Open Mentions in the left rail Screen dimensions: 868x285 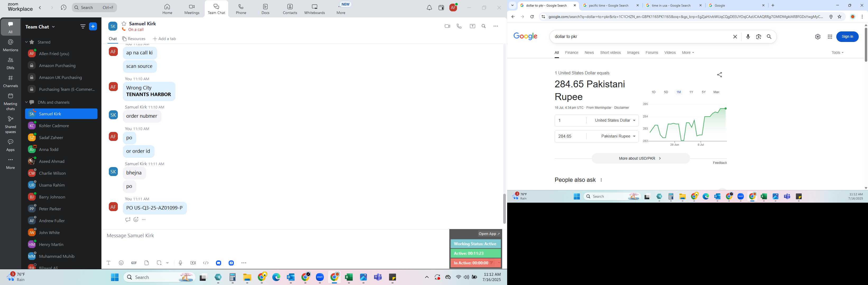click(11, 45)
